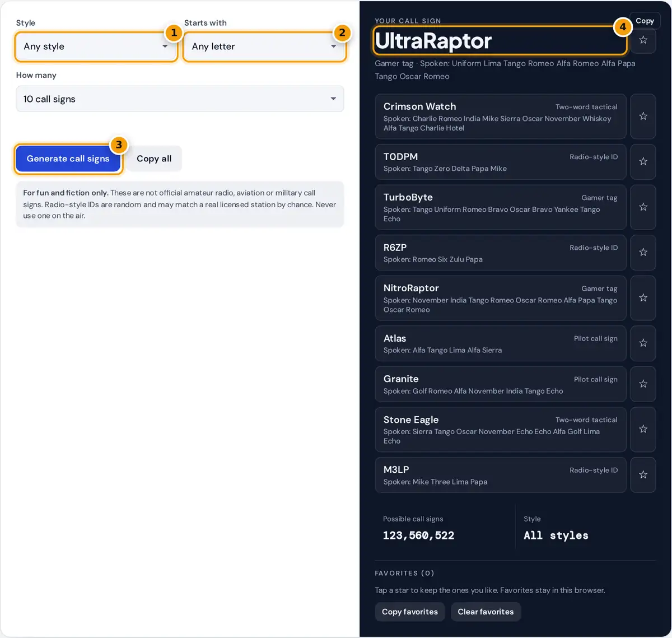672x638 pixels.
Task: Favorite NitroRaptor with its star icon
Action: [643, 298]
